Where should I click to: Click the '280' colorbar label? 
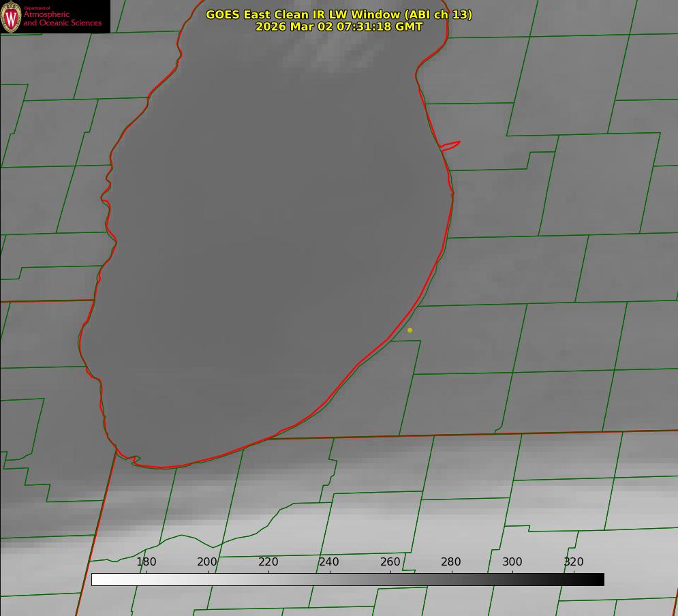tap(451, 561)
